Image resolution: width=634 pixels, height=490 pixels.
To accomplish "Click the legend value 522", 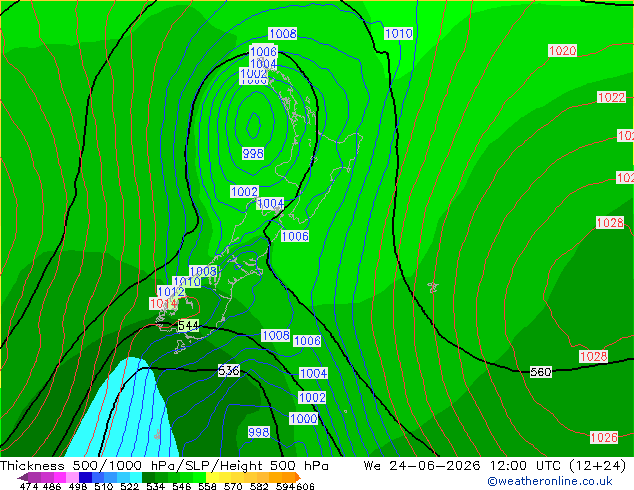I will 129,486.
